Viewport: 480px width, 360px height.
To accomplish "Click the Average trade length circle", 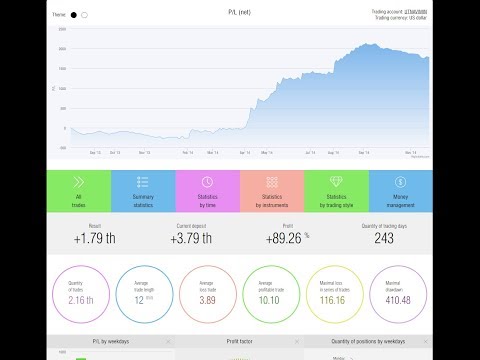I will (x=144, y=294).
